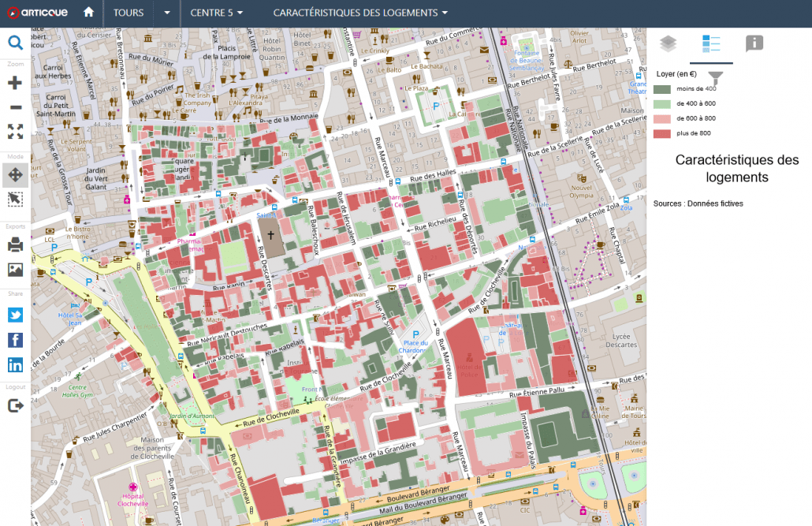The width and height of the screenshot is (812, 526).
Task: Activate the pan move mode
Action: (15, 174)
